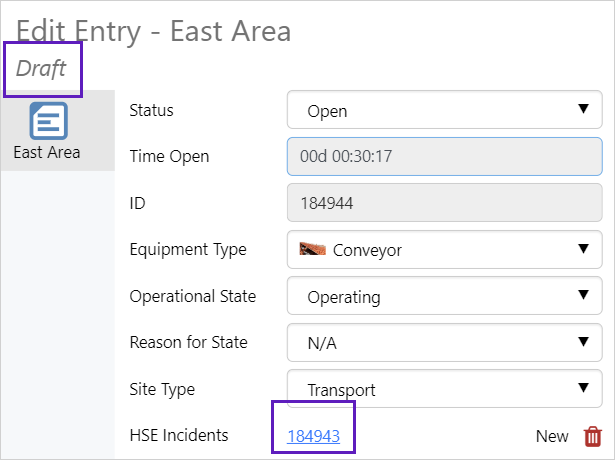Screen dimensions: 615x460
Task: Open the Site Type dropdown
Action: click(444, 389)
